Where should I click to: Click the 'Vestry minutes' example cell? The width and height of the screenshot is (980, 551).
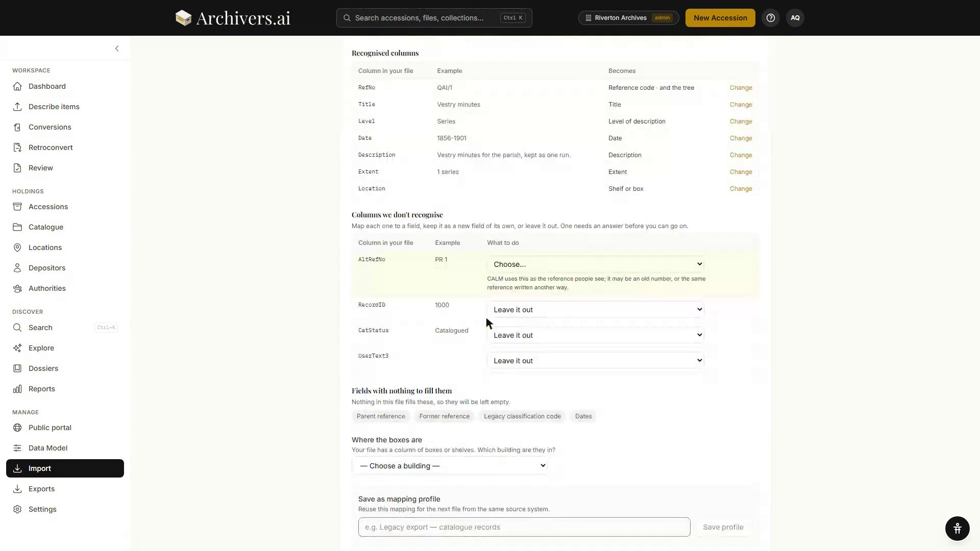tap(458, 105)
